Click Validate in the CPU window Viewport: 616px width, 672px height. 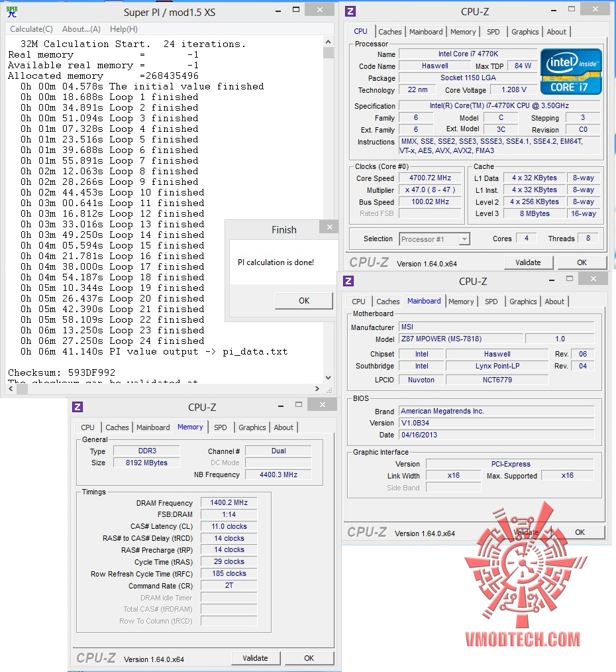coord(528,262)
